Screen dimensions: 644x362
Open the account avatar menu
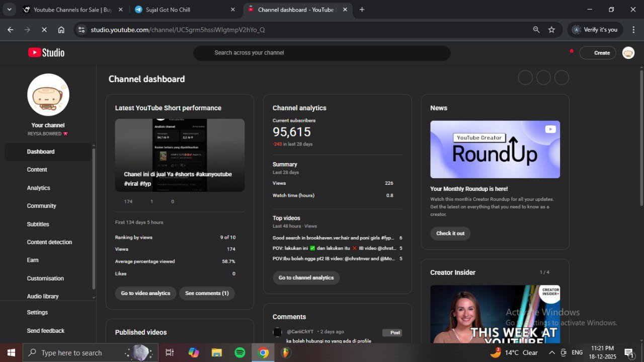point(628,53)
